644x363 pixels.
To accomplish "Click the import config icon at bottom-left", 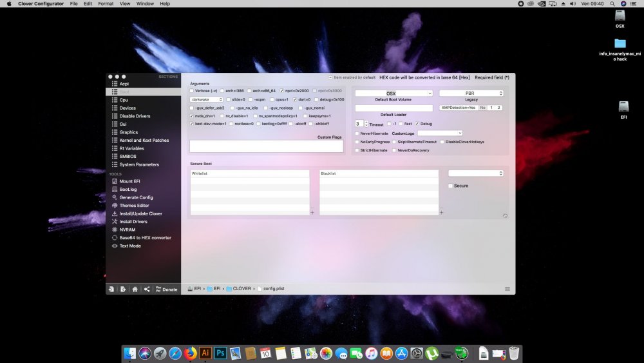I will (x=111, y=289).
